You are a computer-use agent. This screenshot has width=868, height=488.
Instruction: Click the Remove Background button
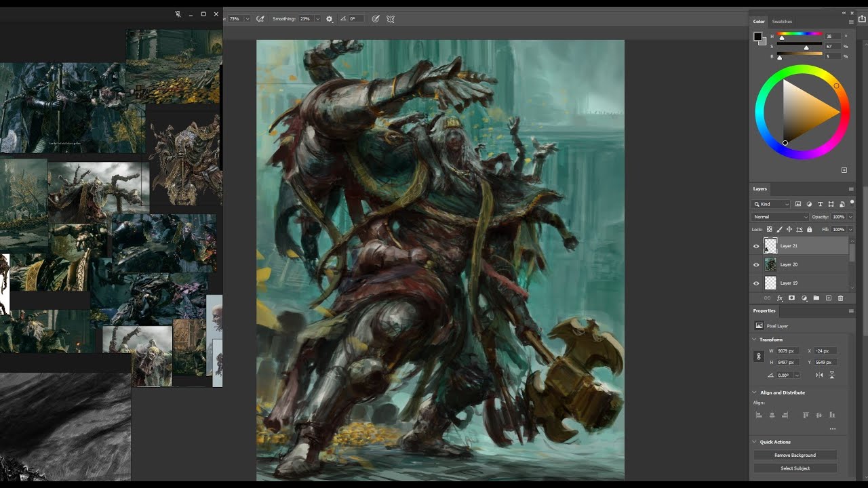(x=795, y=455)
